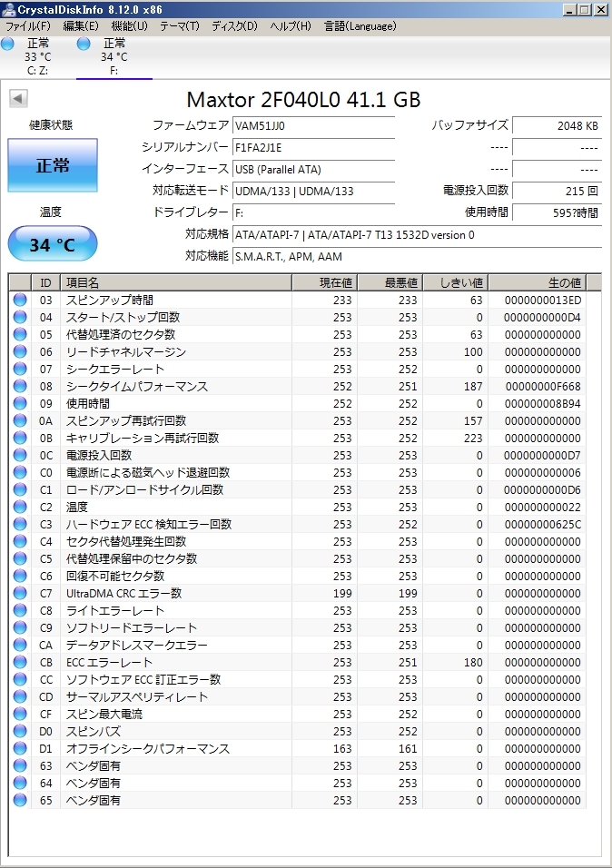Click the previous disk arrow button

click(x=18, y=99)
